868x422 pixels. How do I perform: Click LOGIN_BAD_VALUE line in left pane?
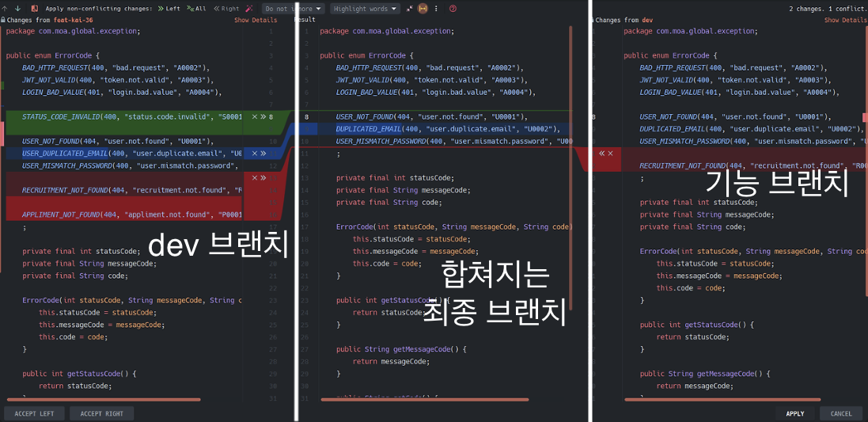[122, 93]
